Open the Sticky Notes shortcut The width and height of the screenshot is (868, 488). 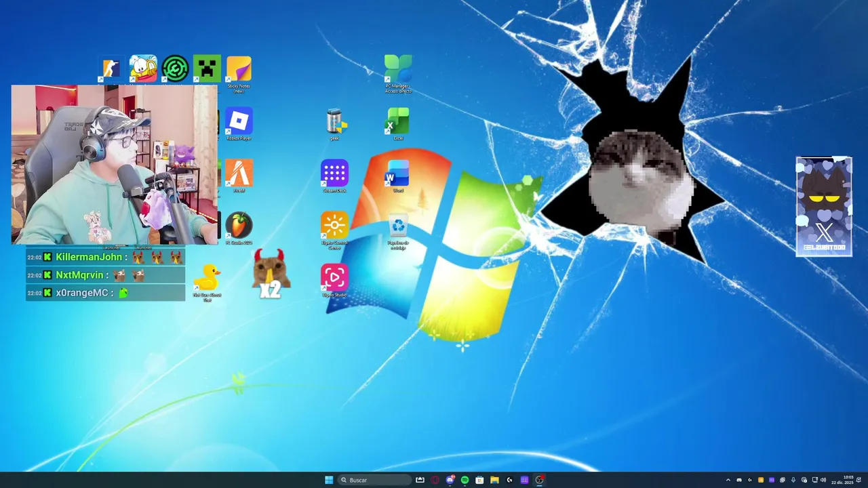point(239,75)
